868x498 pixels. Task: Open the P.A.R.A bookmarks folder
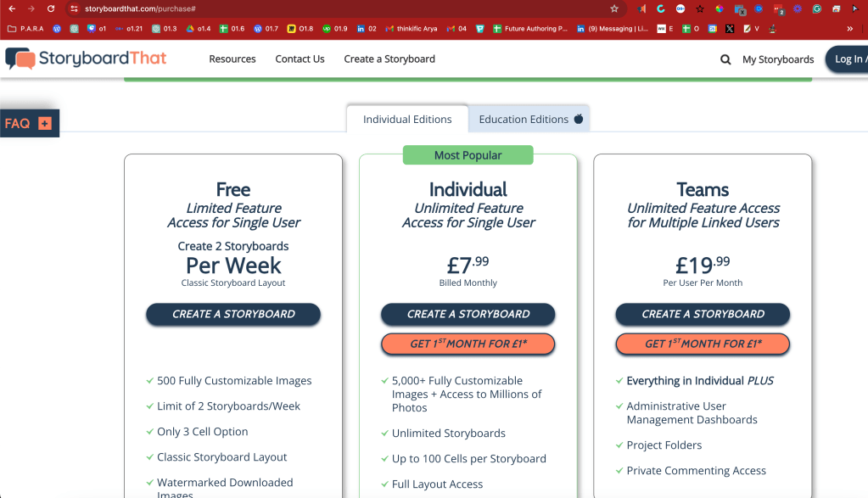25,29
